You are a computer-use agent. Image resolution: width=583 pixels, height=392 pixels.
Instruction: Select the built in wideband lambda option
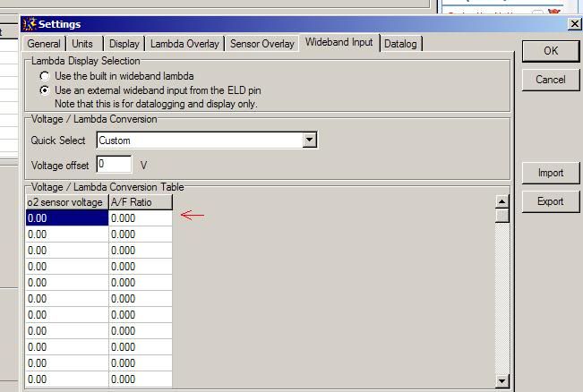[x=45, y=77]
